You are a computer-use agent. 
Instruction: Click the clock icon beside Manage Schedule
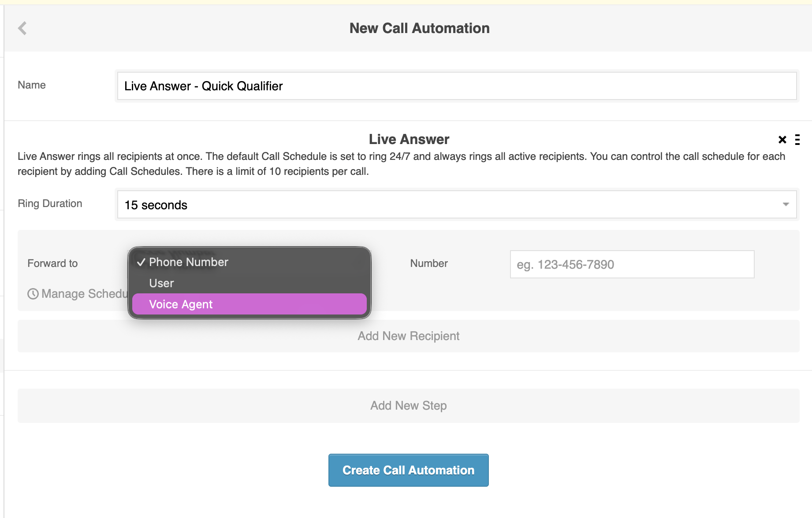(x=33, y=294)
